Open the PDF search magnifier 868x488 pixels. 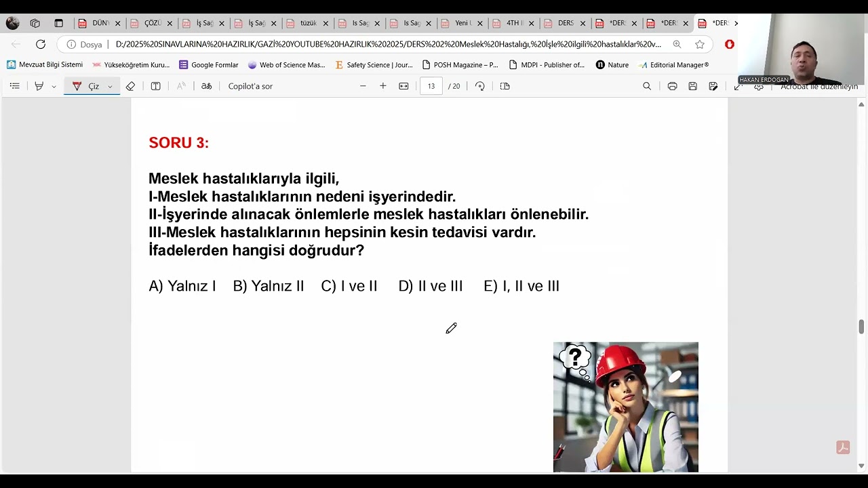[x=647, y=86]
